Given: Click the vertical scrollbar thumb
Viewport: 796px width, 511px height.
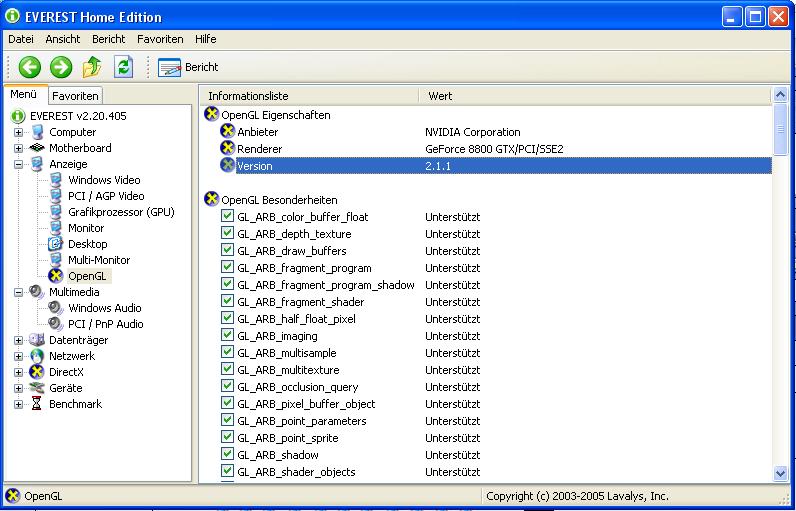Looking at the screenshot, I should click(780, 129).
